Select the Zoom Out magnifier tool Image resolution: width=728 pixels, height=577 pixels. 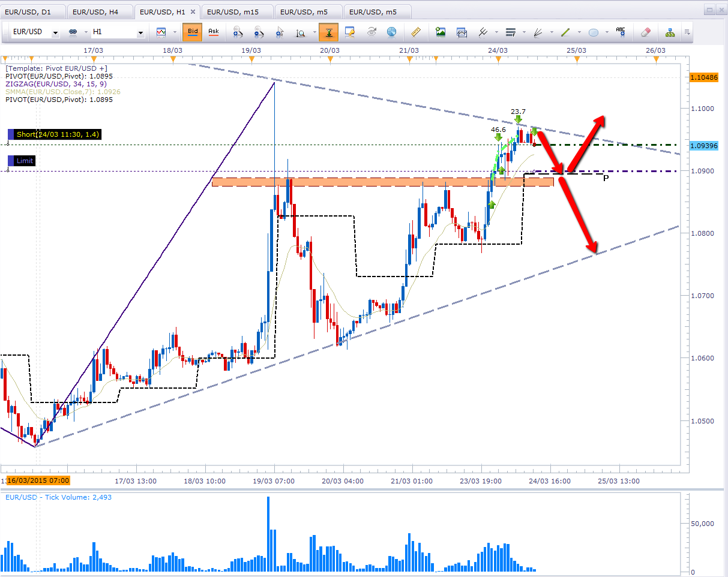[257, 32]
